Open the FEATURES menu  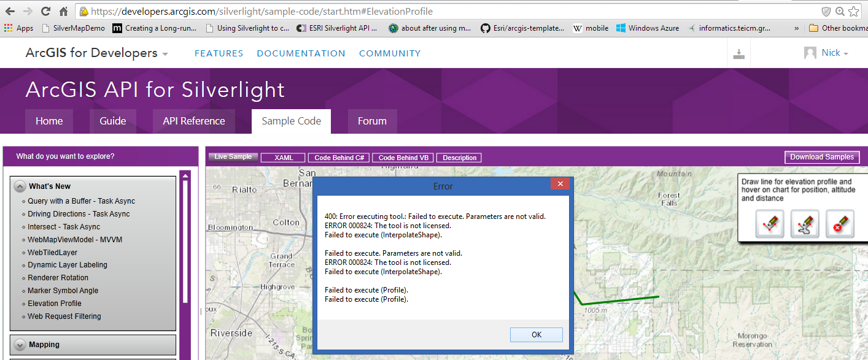pos(219,53)
